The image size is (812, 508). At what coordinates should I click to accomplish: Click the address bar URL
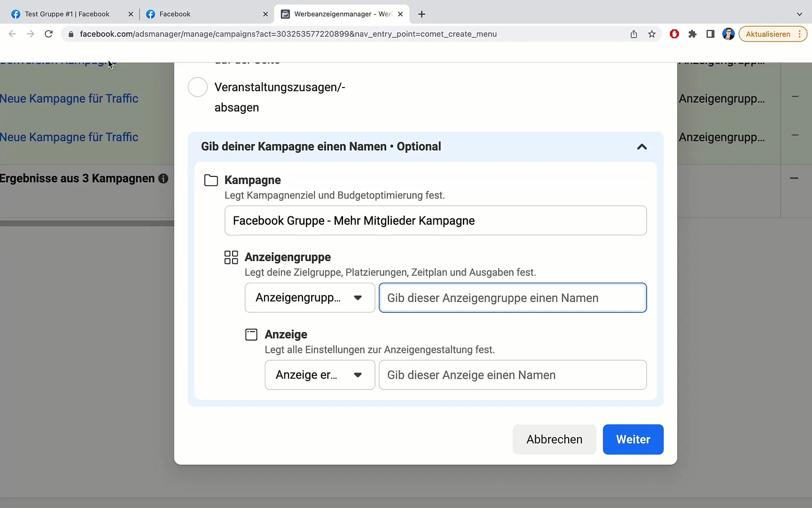[x=288, y=34]
